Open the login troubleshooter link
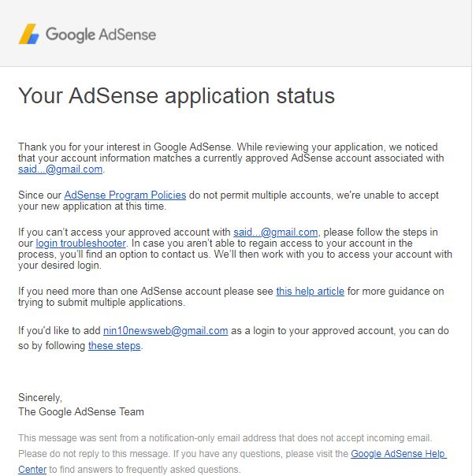The width and height of the screenshot is (476, 476). 80,243
